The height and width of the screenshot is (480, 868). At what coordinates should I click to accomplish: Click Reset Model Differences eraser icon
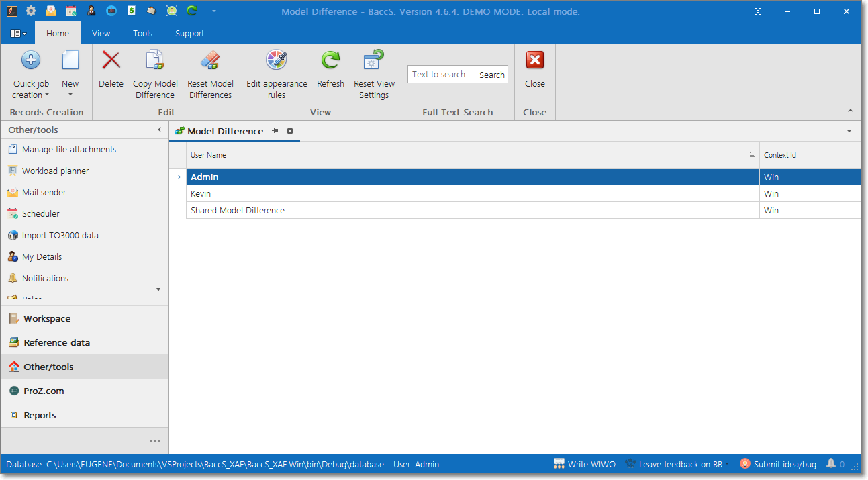(x=210, y=61)
